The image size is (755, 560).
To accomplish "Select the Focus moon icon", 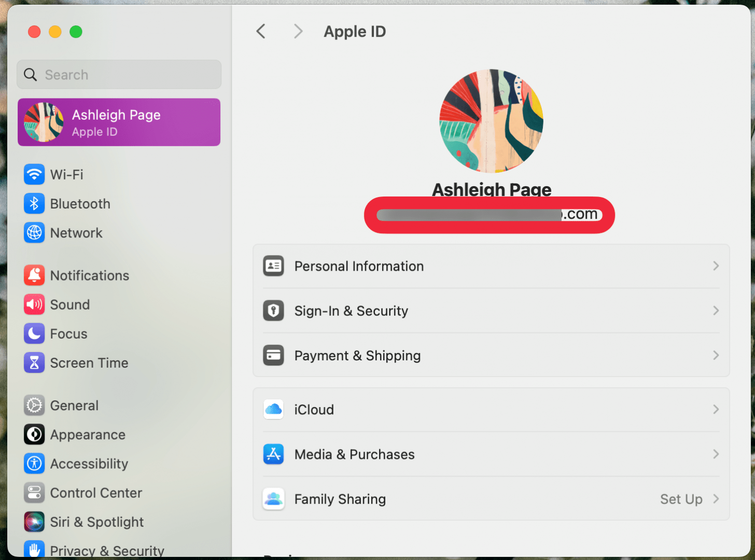I will point(34,333).
